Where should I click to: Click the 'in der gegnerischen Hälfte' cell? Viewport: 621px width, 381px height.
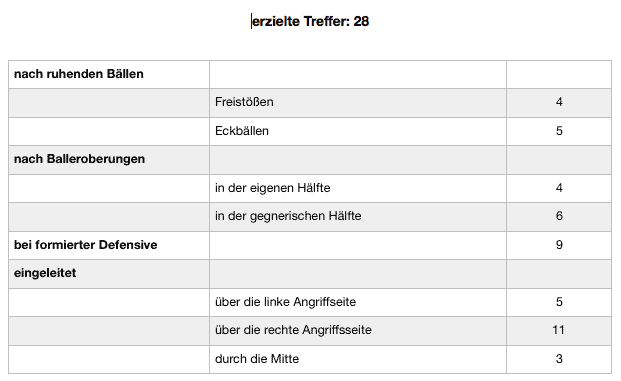tap(358, 217)
